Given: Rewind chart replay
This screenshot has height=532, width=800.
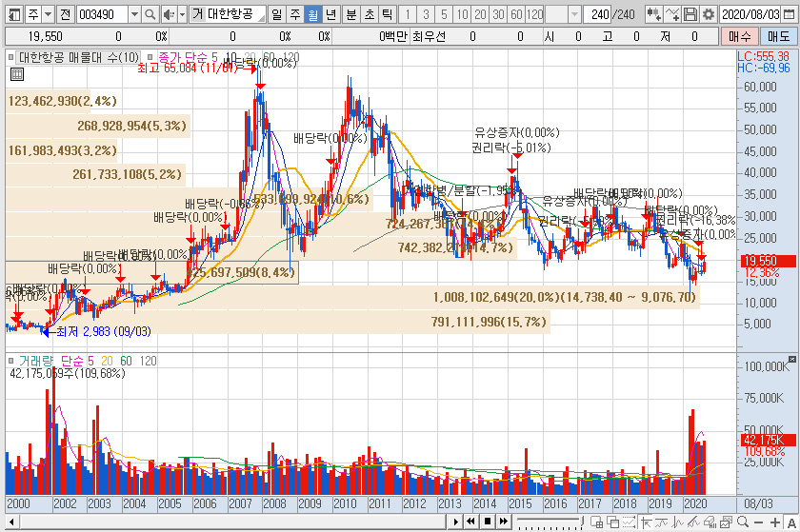Looking at the screenshot, I should coord(471,522).
